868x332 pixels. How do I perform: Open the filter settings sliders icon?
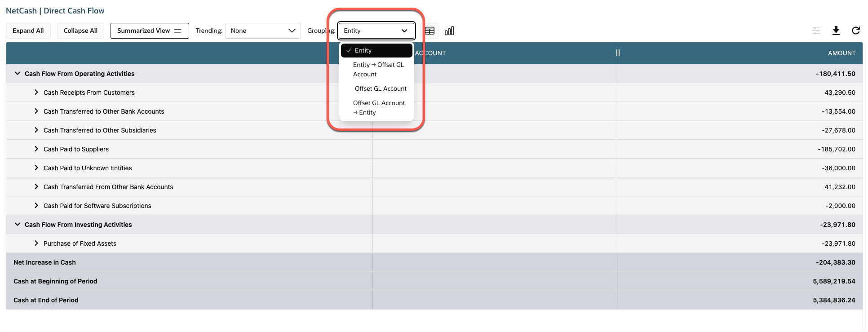(816, 31)
